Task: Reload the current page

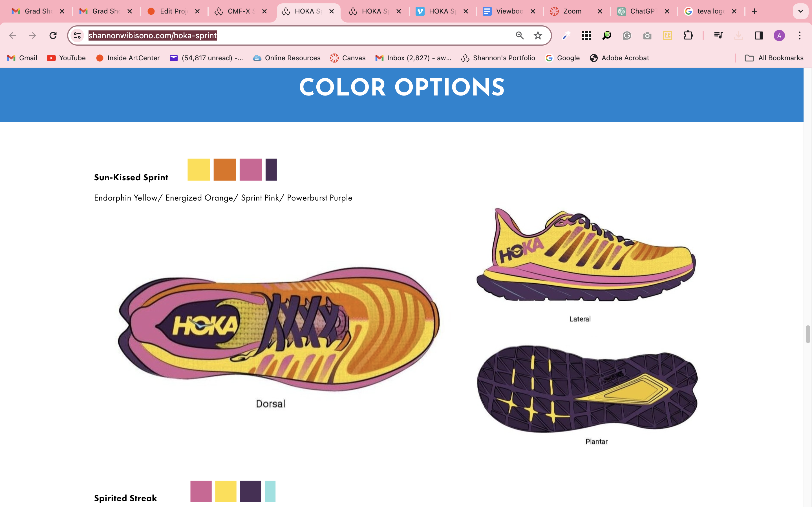Action: [x=53, y=35]
